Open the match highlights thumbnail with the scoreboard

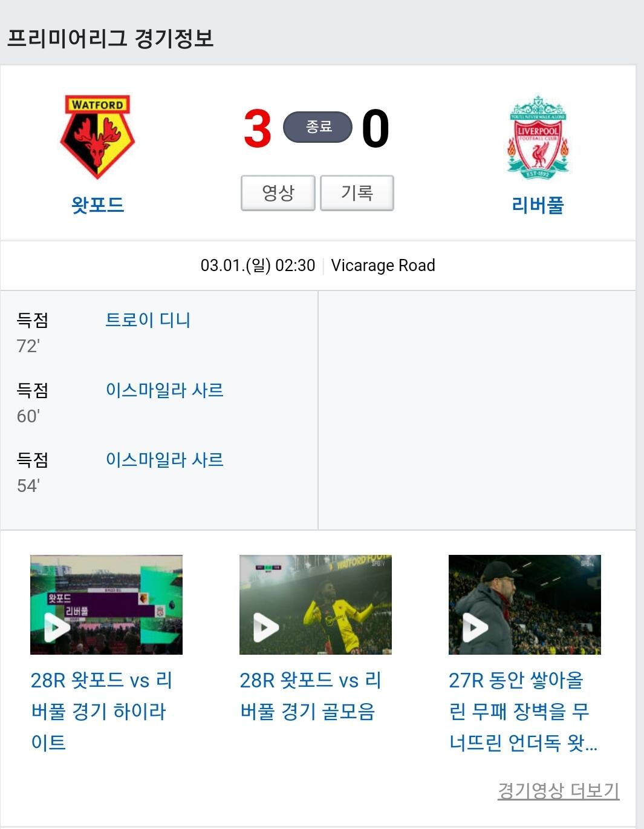tap(106, 605)
